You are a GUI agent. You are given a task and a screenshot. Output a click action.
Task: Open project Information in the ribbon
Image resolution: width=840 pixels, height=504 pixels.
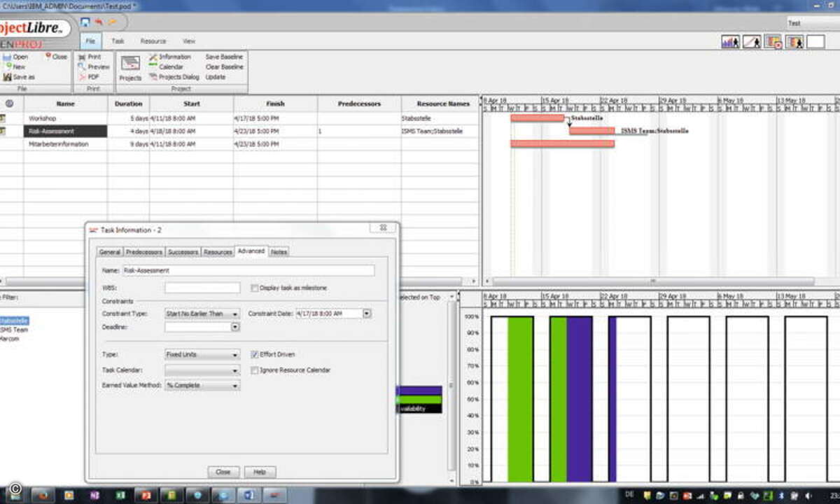[x=169, y=57]
